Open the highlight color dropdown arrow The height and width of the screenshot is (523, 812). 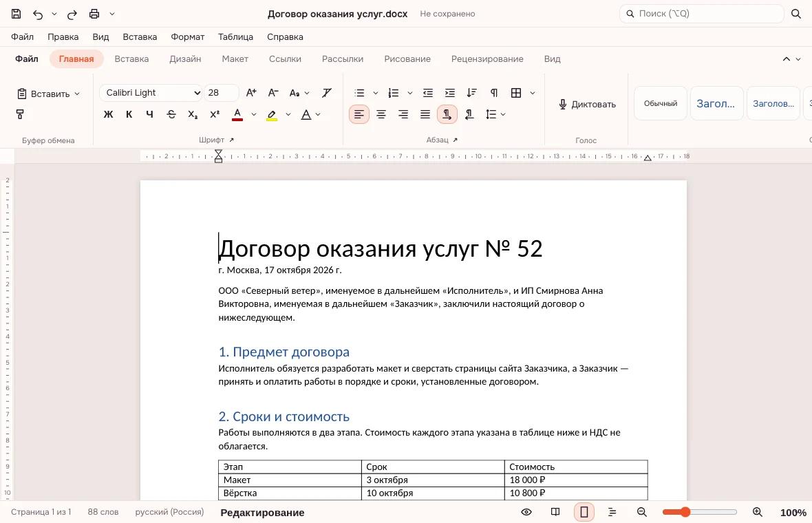click(288, 114)
